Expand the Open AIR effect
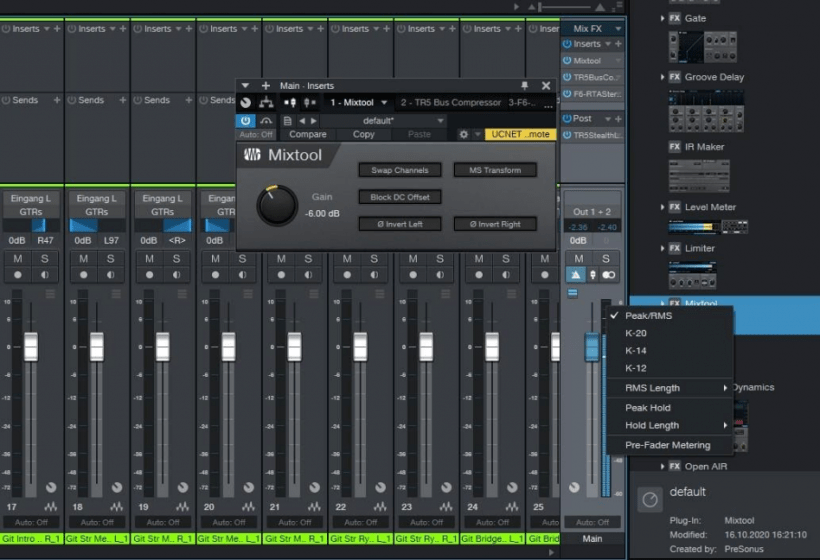Screen dimensions: 820x560 tap(663, 466)
